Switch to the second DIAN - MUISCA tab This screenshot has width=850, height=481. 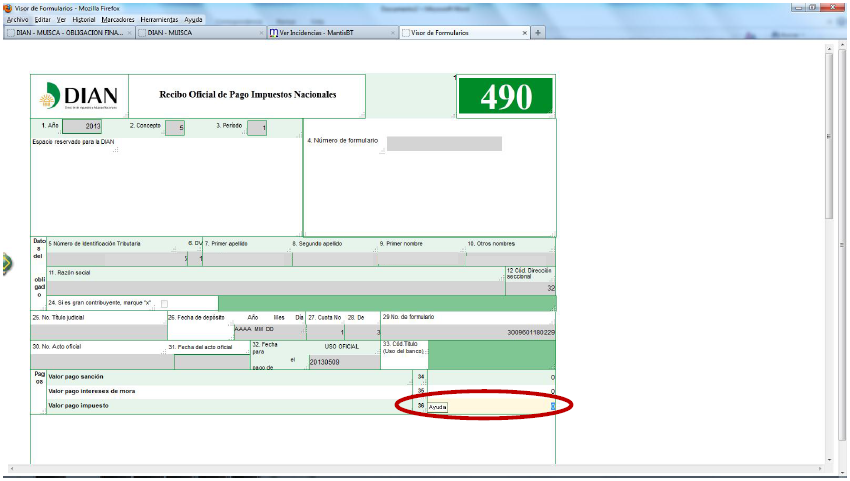click(x=201, y=33)
